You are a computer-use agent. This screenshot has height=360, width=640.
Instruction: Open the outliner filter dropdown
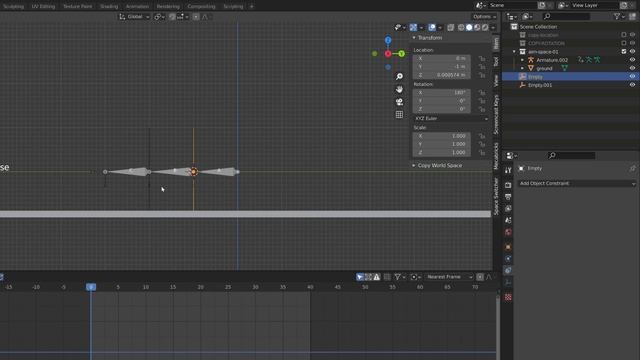pos(619,16)
